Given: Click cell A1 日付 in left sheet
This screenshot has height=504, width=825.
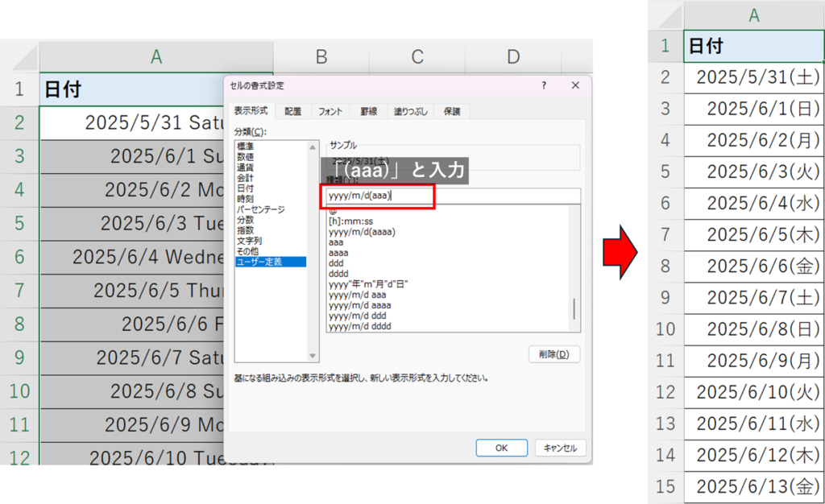Looking at the screenshot, I should pyautogui.click(x=133, y=89).
